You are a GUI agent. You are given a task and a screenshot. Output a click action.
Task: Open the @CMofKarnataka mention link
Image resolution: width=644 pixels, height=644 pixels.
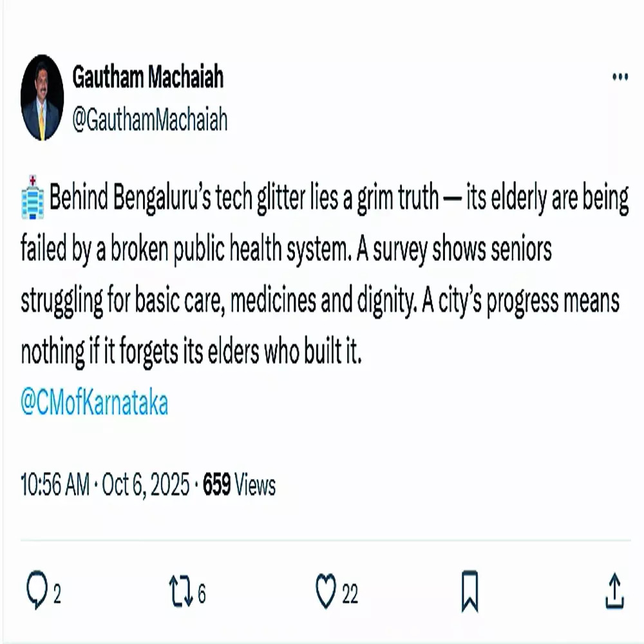[95, 404]
